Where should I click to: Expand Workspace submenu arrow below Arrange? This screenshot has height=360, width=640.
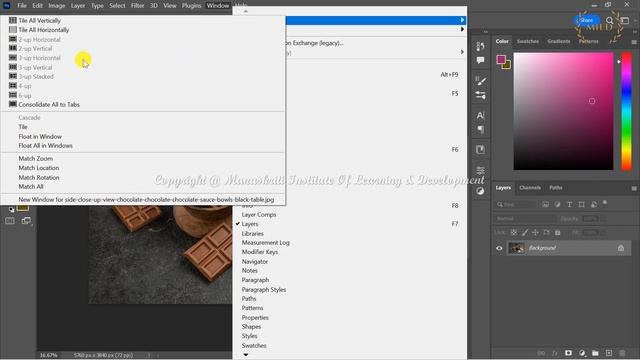click(x=462, y=29)
